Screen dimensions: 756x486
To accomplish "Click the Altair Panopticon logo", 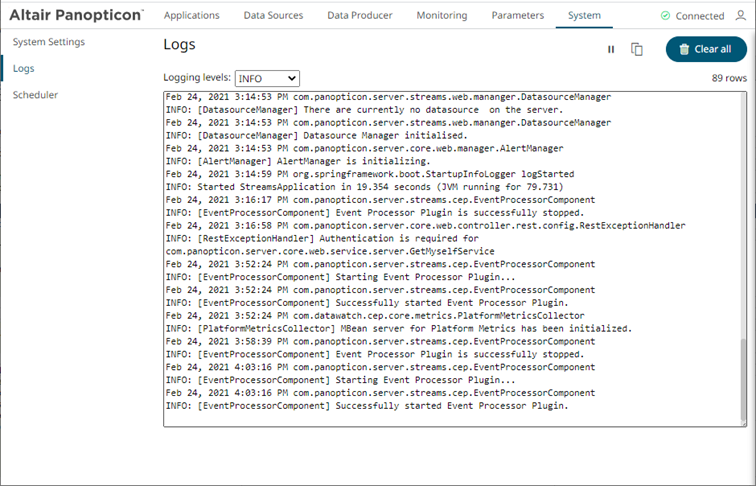I will [x=76, y=15].
